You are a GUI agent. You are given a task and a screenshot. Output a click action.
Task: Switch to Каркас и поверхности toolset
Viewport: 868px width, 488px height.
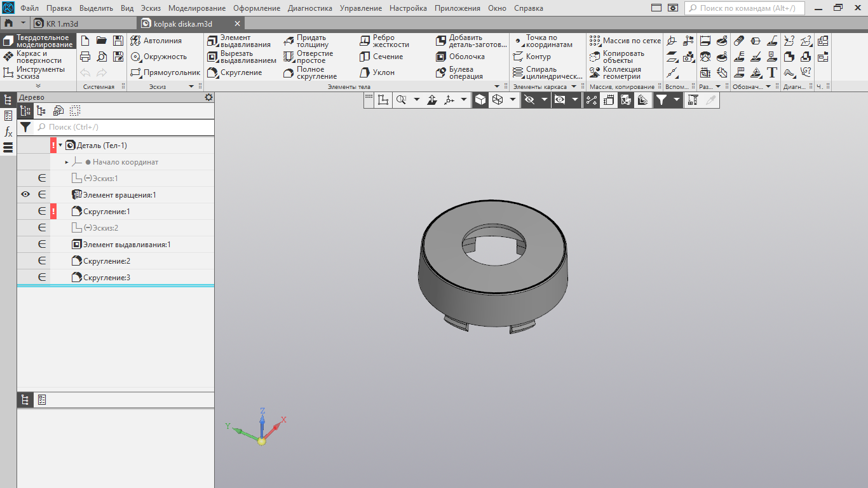(38, 57)
